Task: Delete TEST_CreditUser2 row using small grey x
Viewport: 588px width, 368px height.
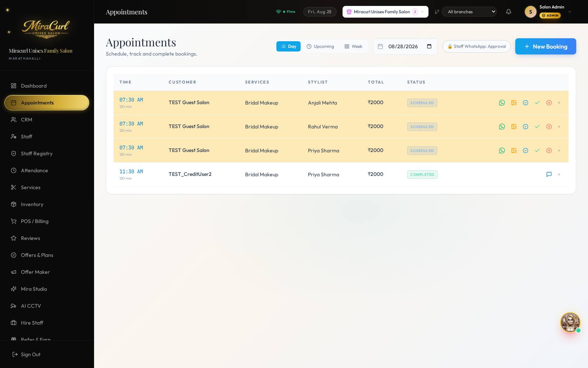Action: (x=559, y=174)
